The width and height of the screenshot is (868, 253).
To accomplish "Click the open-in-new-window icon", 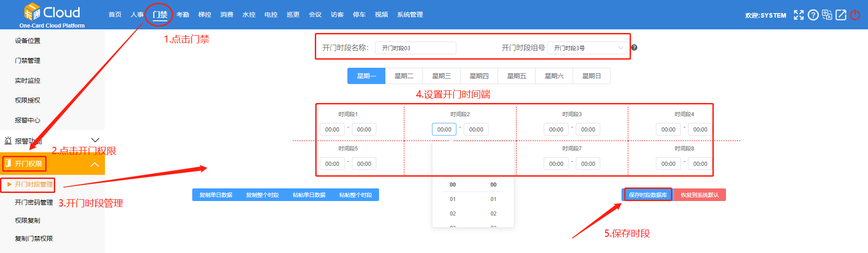I will click(841, 15).
